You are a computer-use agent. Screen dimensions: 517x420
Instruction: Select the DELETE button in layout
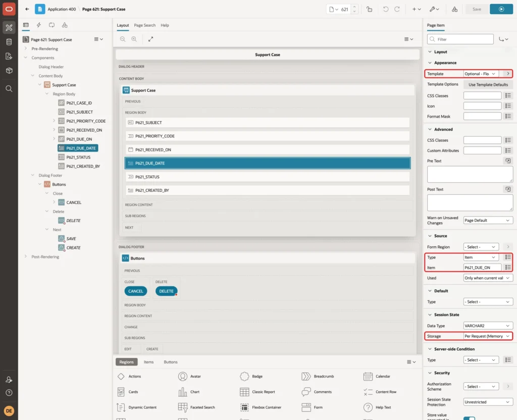[166, 291]
